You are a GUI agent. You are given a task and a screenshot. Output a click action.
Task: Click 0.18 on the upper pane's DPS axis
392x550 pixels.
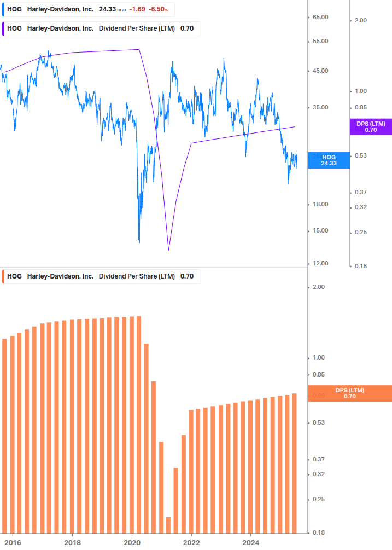coord(361,266)
